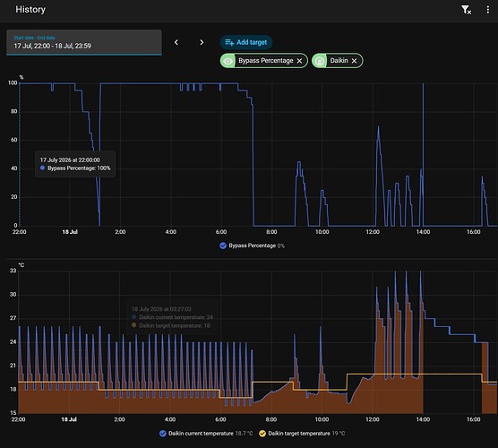498x448 pixels.
Task: Toggle Daikin chip visibility icon
Action: (x=320, y=61)
